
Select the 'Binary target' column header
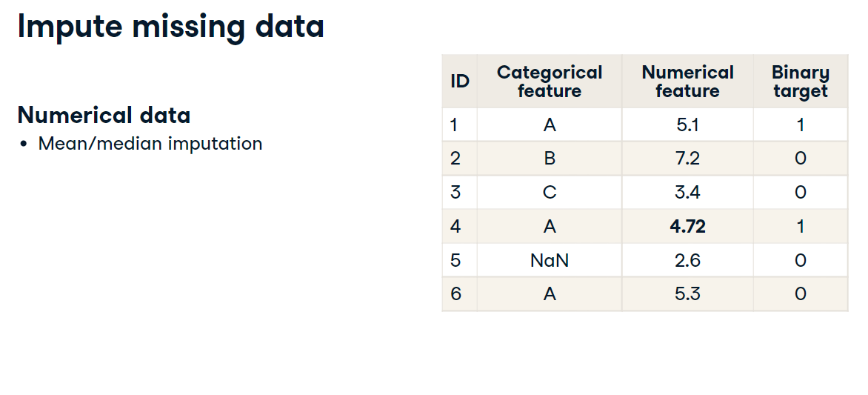tap(801, 82)
